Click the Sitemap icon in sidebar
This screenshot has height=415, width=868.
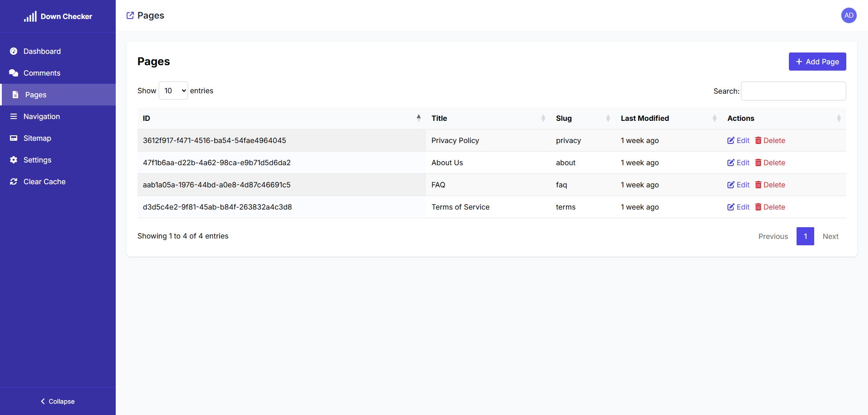click(x=14, y=138)
